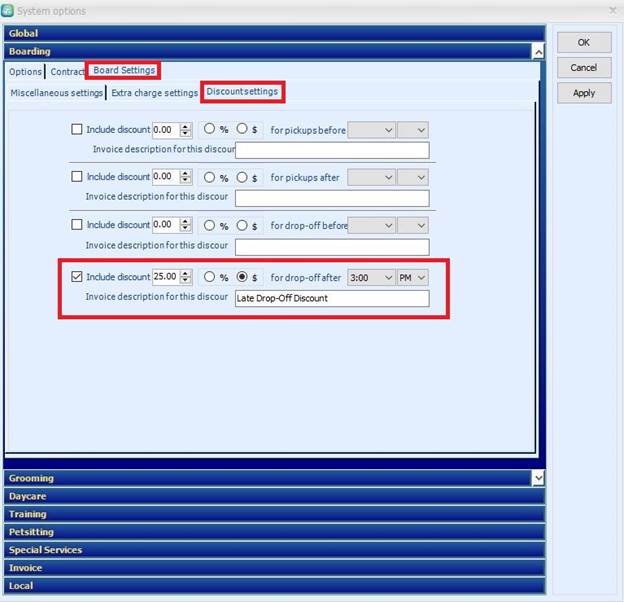Switch to the Contract tab
The image size is (624, 602).
tap(67, 72)
